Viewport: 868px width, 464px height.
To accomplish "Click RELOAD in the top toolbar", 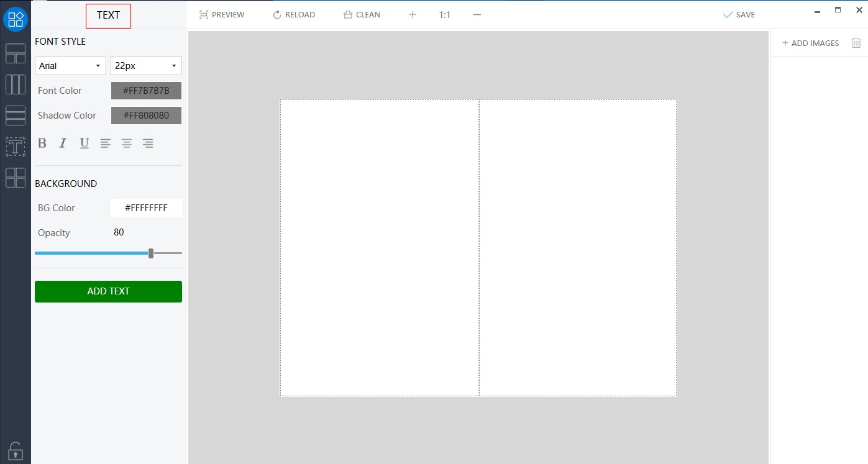I will tap(294, 14).
